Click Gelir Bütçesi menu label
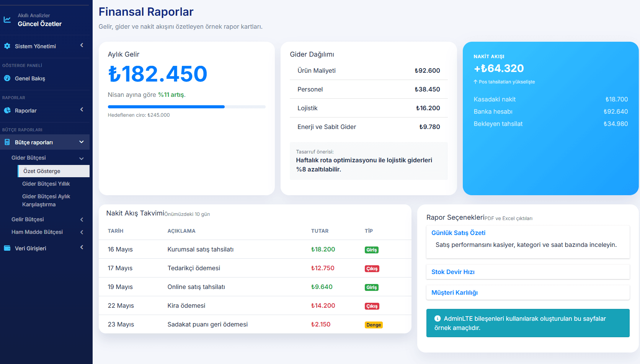640x364 pixels. pos(28,219)
